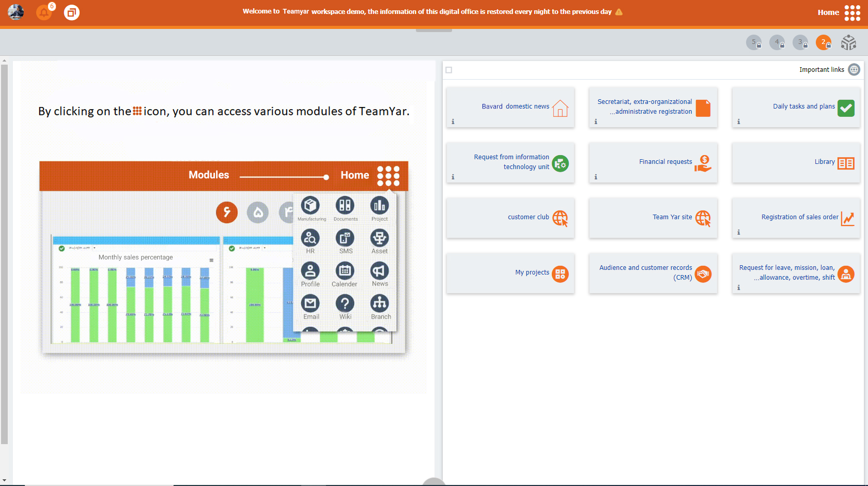Click the Important links globe icon
This screenshot has width=868, height=486.
pyautogui.click(x=855, y=69)
